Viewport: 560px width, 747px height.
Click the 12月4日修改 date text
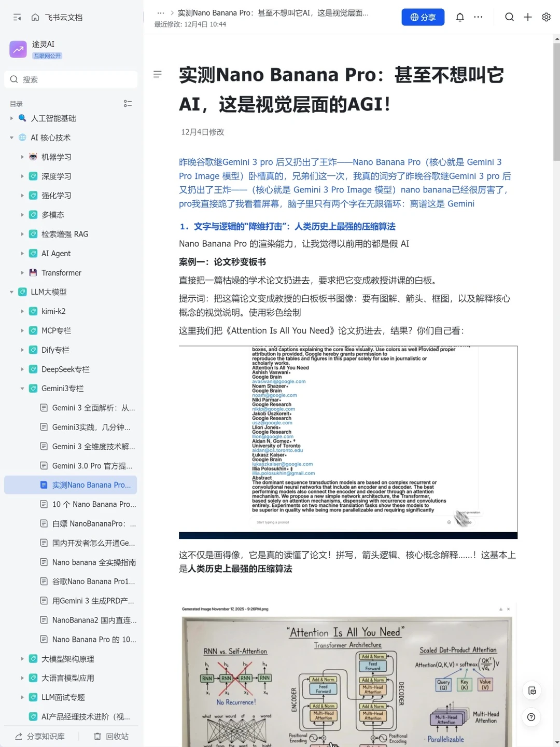tap(203, 132)
